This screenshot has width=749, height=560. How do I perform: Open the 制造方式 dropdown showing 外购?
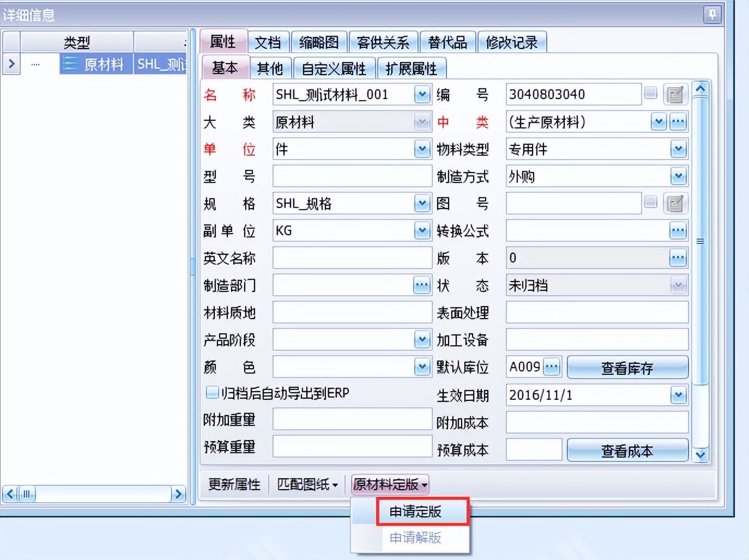(678, 176)
